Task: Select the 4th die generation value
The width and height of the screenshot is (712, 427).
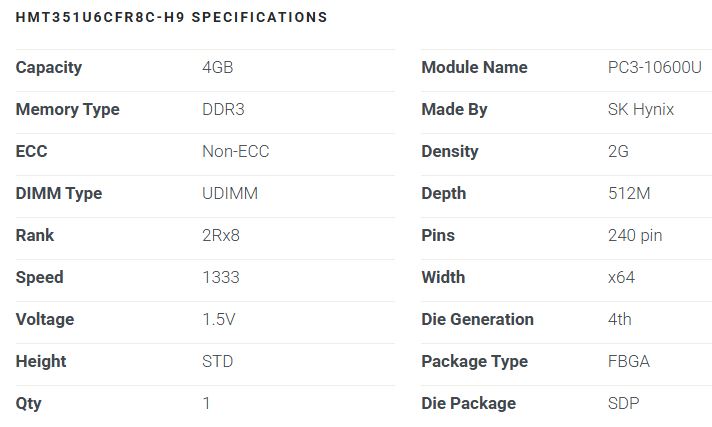Action: [620, 320]
